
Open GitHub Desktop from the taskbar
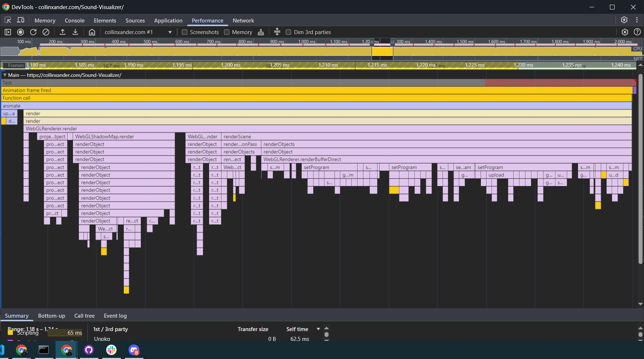coord(89,350)
